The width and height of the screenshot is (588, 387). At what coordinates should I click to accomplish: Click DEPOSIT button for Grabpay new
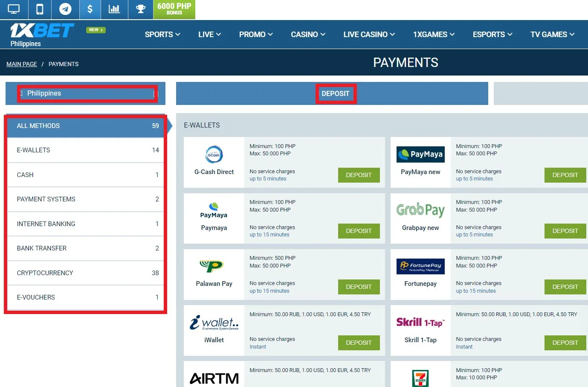(565, 231)
